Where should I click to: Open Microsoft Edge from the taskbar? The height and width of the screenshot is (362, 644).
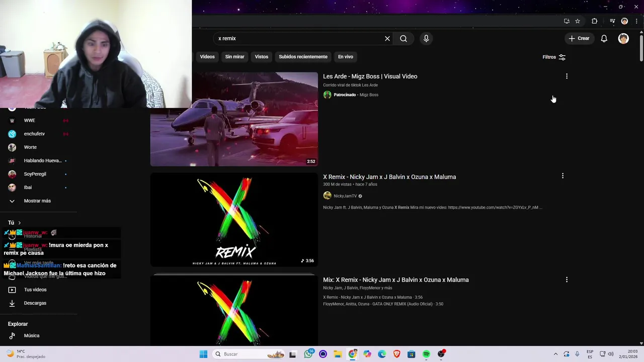tap(382, 354)
